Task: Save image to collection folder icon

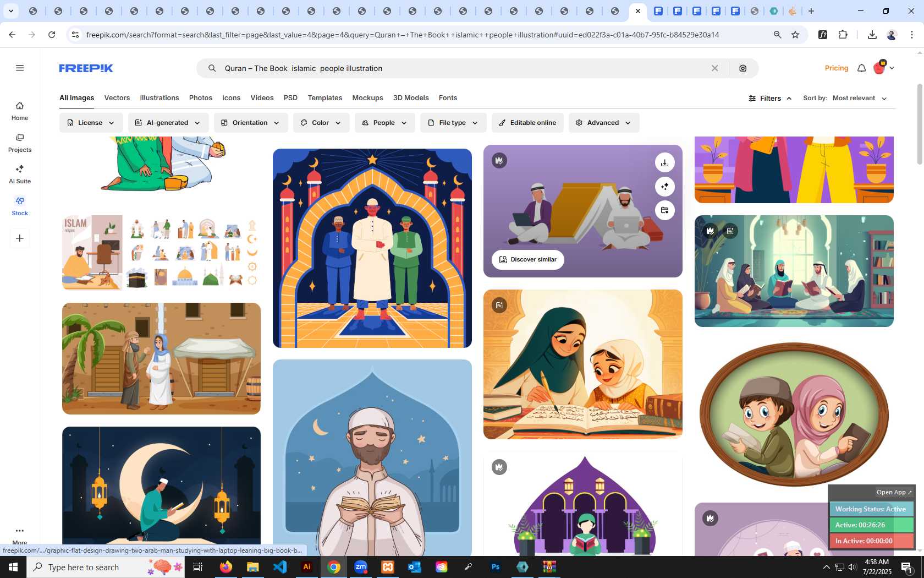Action: tap(665, 210)
